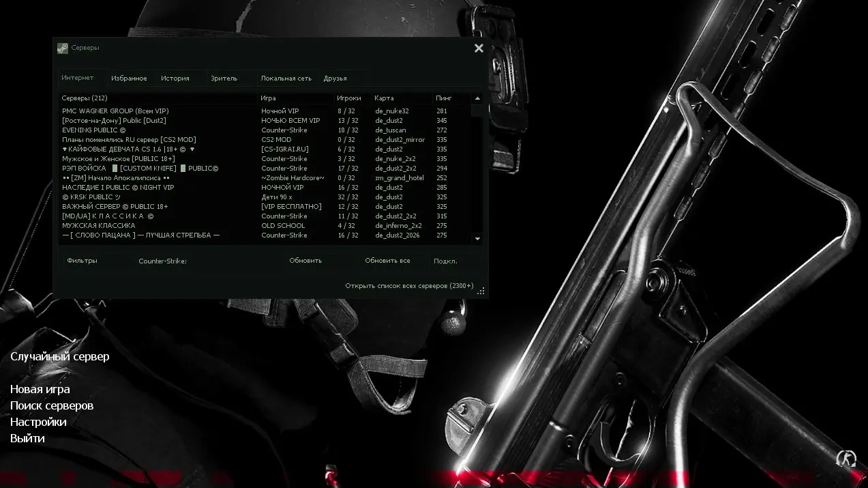Close the Серверы window
This screenshot has height=488, width=868.
(479, 48)
